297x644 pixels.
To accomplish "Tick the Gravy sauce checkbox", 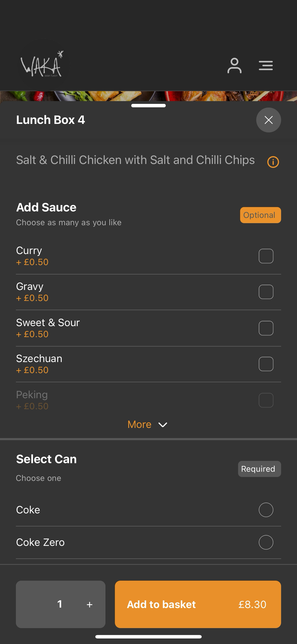I will (266, 292).
